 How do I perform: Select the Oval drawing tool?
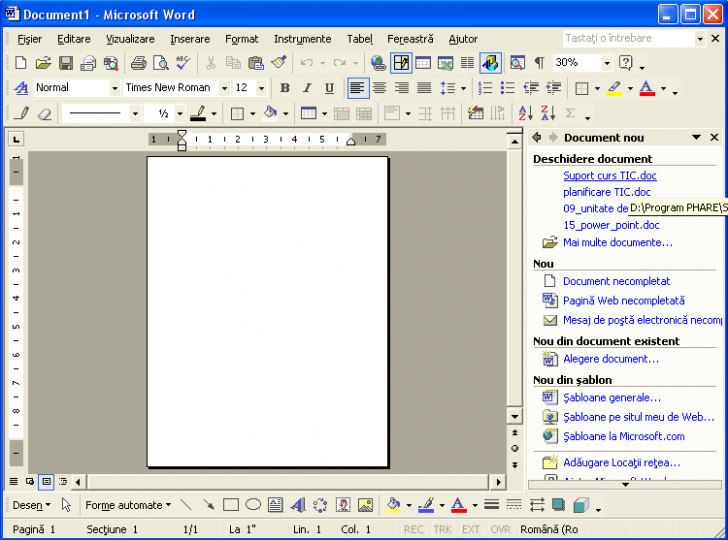coord(253,505)
